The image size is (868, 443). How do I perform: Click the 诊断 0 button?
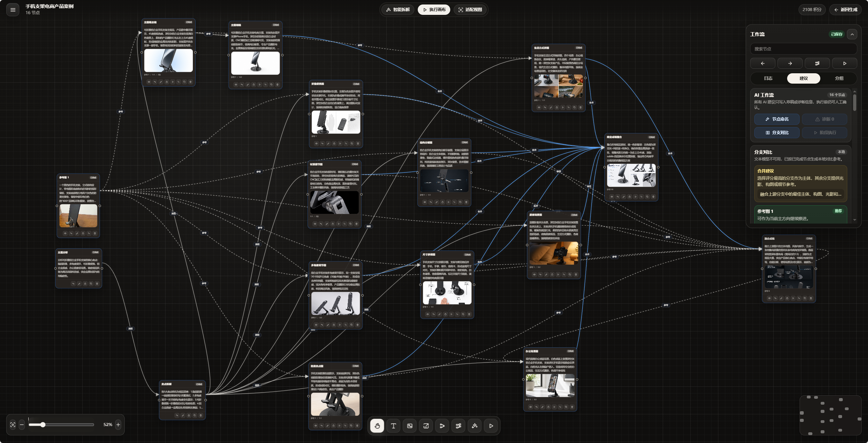(x=824, y=119)
